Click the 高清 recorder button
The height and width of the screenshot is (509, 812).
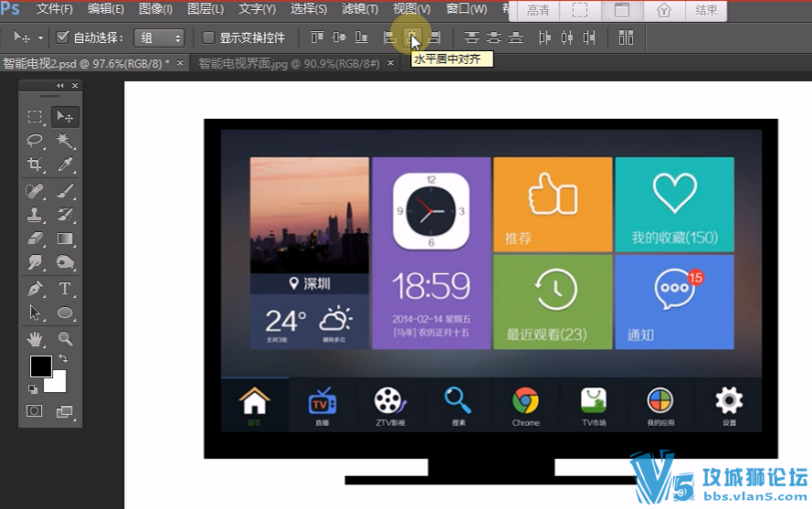[x=538, y=10]
